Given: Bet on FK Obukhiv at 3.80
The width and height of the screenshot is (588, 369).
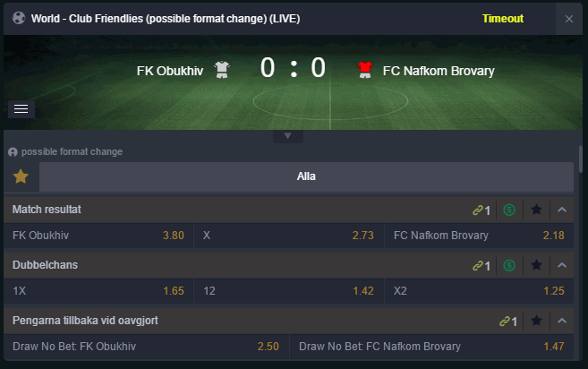Looking at the screenshot, I should (98, 236).
